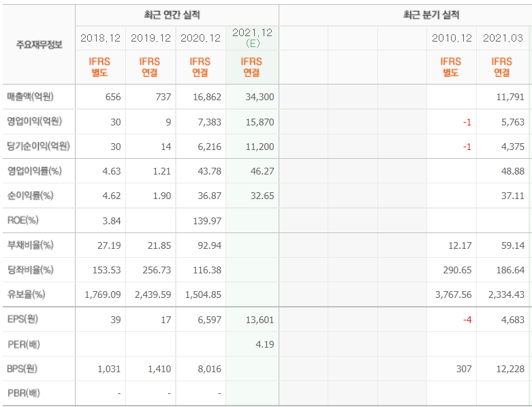
Task: Select reserve ratio value 2,439.59
Action: click(x=153, y=295)
